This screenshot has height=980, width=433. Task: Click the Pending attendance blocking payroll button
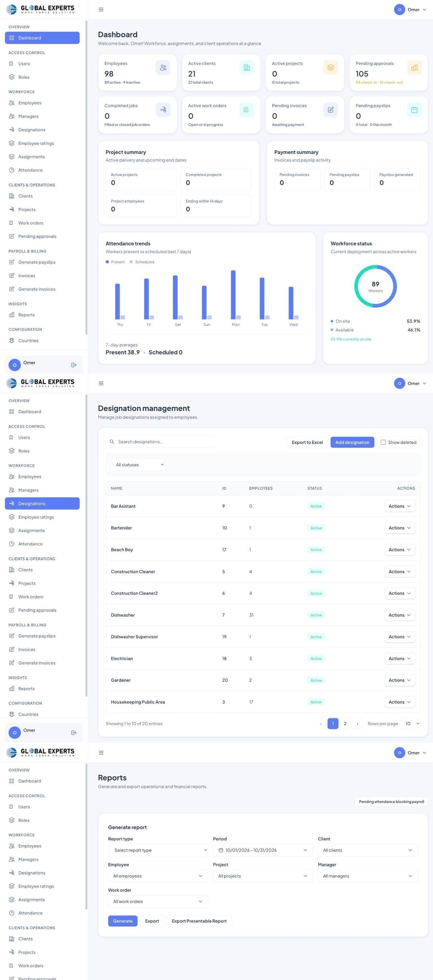(392, 802)
